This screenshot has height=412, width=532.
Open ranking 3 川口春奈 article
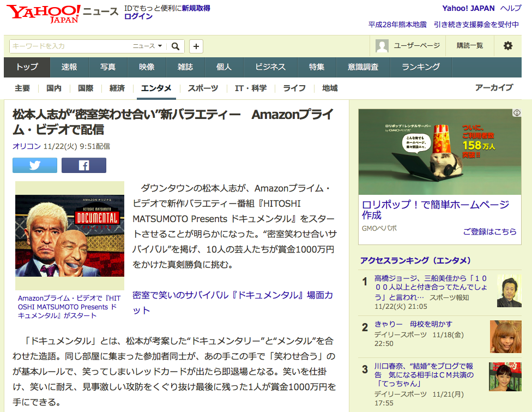coord(424,375)
